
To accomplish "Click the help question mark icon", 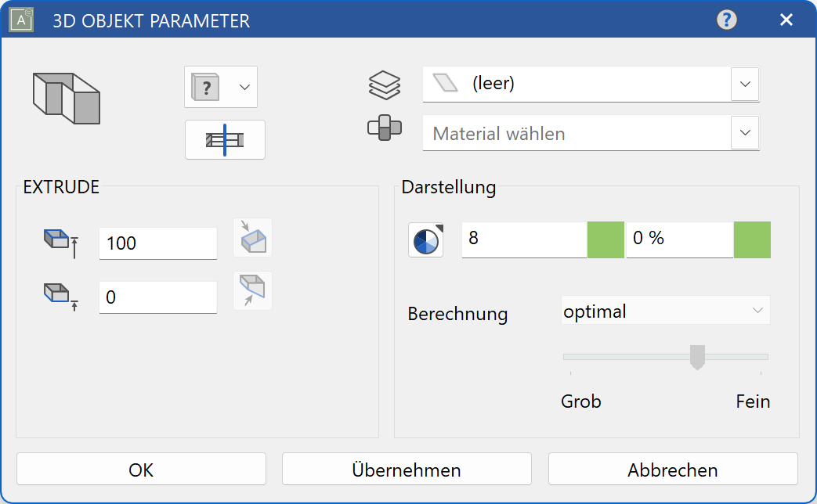I will [726, 20].
